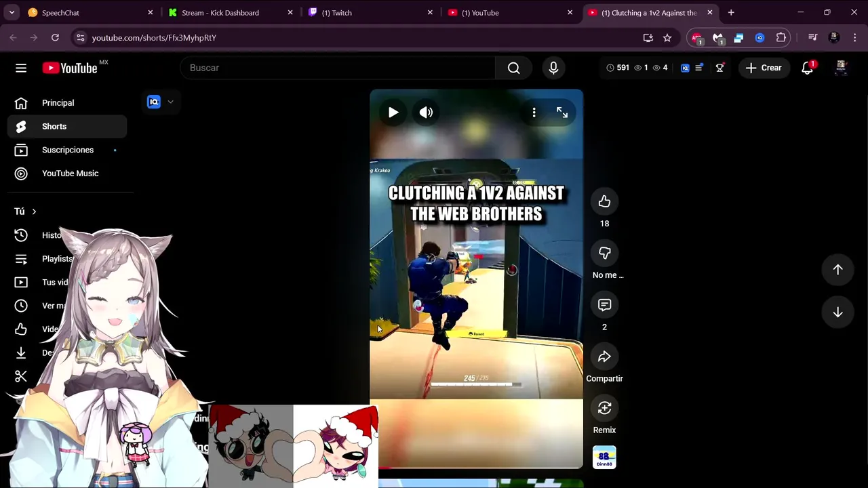
Task: Open the Short's three-dot options menu
Action: [x=534, y=113]
